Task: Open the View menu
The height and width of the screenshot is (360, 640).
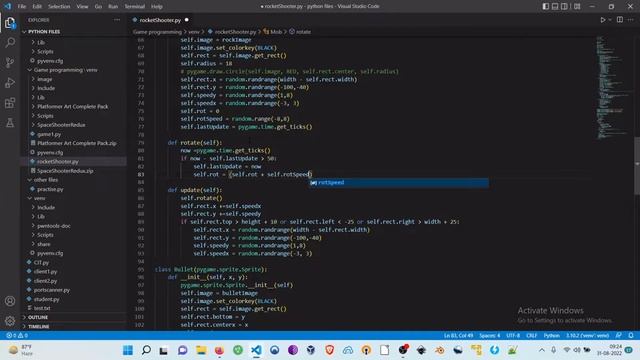Action: click(x=82, y=7)
